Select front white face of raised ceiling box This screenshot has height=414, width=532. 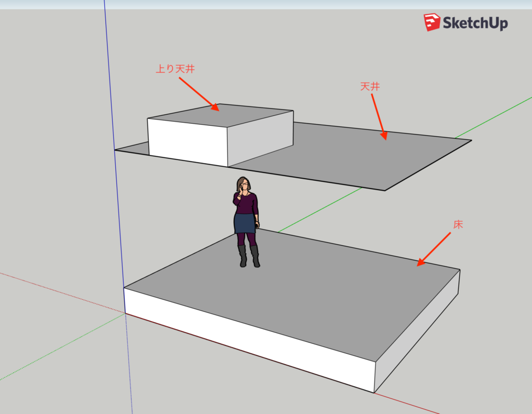[x=187, y=141]
